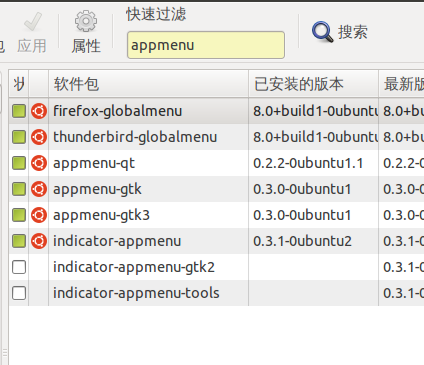424x365 pixels.
Task: Click Ubuntu logo icon beside firefox-globalmenu
Action: click(x=39, y=111)
